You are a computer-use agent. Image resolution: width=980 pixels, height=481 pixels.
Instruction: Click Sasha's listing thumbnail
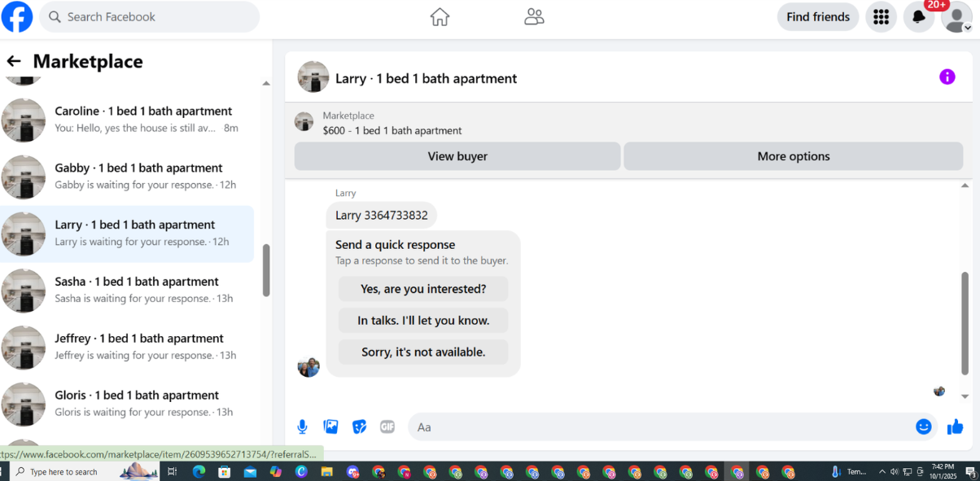24,291
